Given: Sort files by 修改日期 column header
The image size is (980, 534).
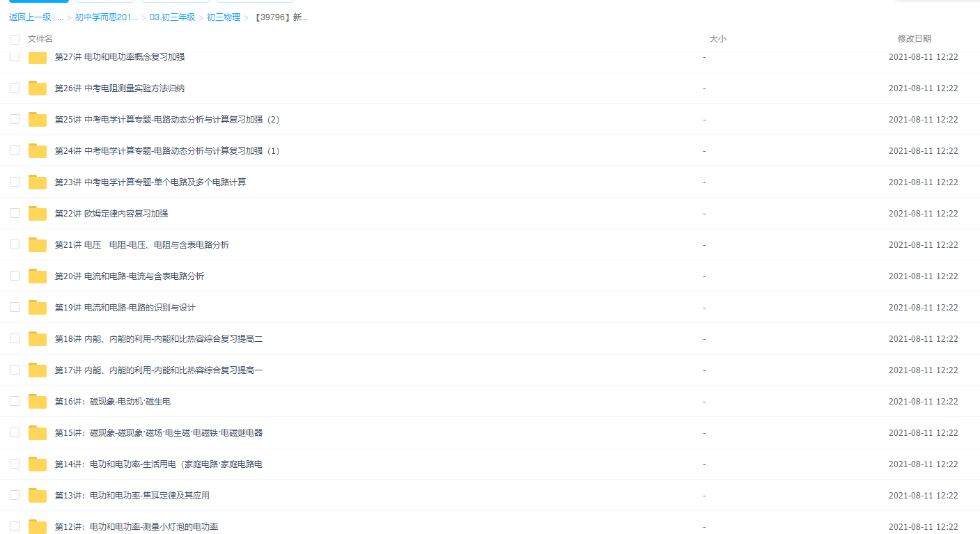Looking at the screenshot, I should point(914,39).
